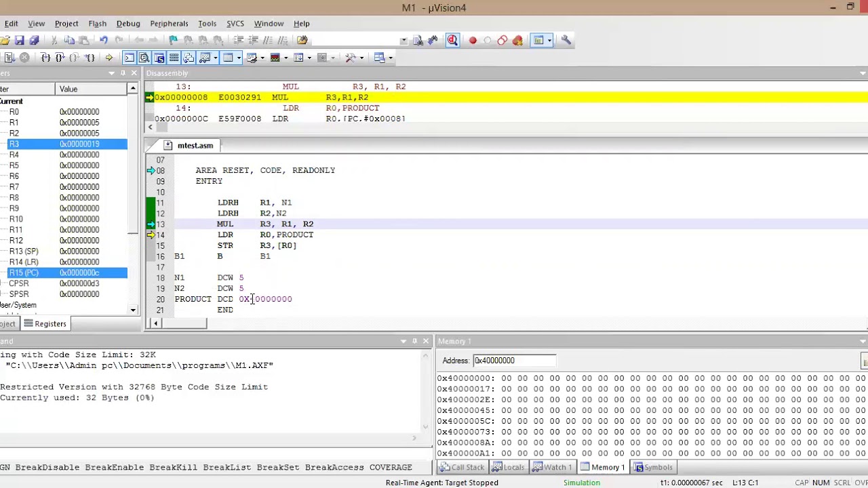Click the Toolbox hammer icon
868x488 pixels.
pos(351,58)
